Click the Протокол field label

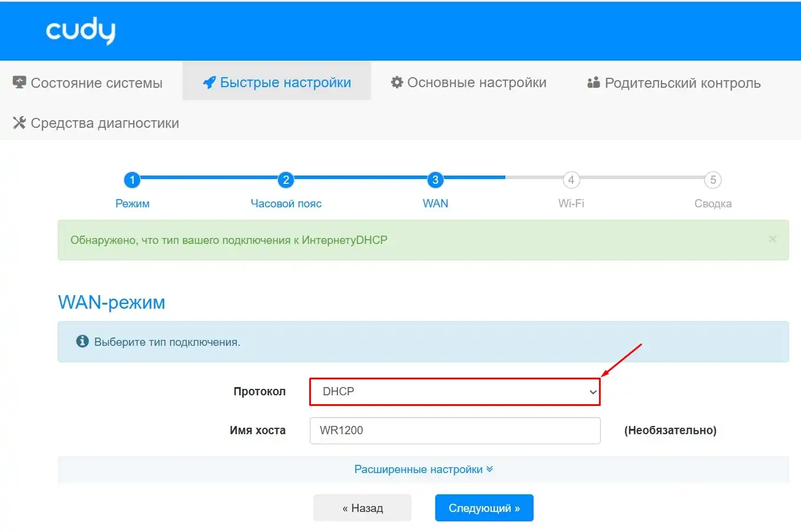(260, 392)
